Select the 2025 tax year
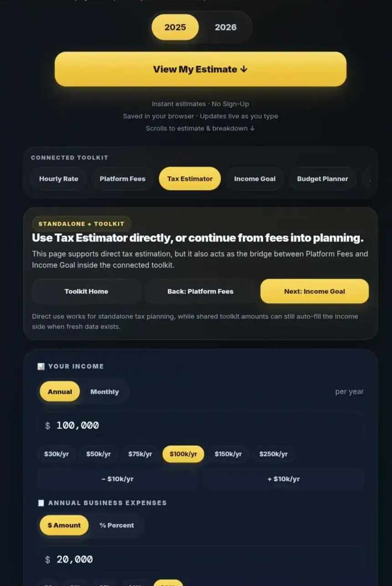392x586 pixels. (x=175, y=27)
